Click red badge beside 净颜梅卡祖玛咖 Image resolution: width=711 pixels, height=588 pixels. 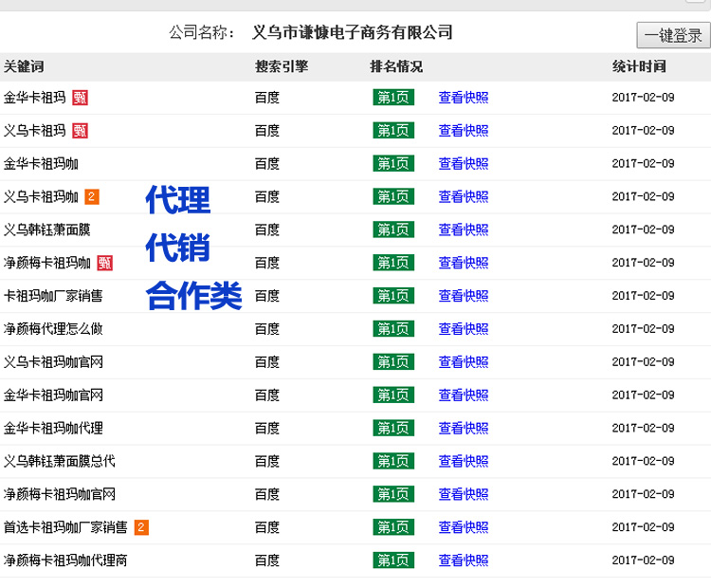(104, 263)
